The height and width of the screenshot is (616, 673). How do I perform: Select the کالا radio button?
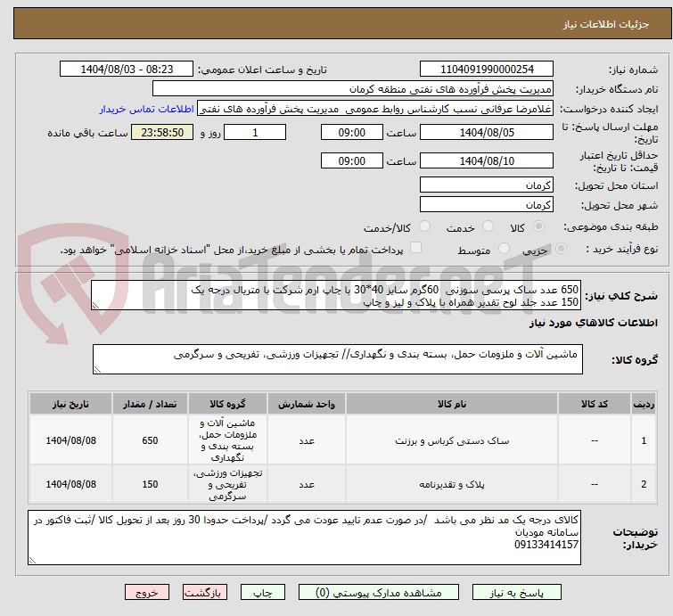tap(538, 226)
